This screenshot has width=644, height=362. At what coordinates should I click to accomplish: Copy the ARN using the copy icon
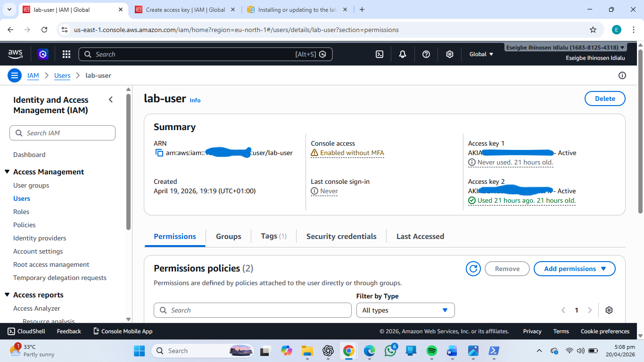159,153
